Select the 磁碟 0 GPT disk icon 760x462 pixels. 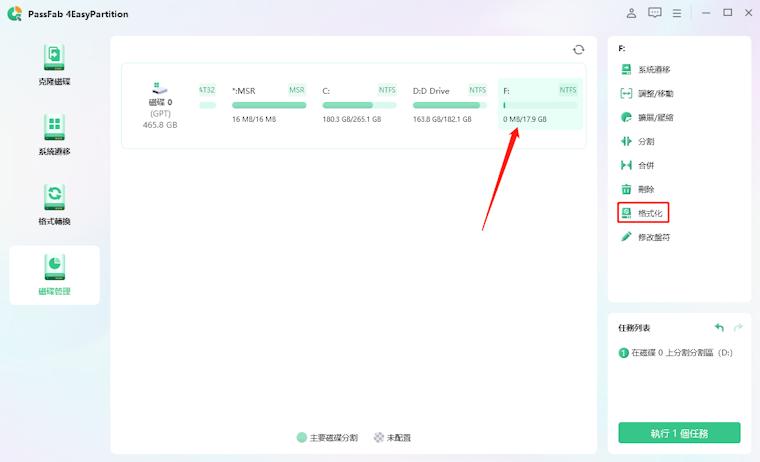160,88
